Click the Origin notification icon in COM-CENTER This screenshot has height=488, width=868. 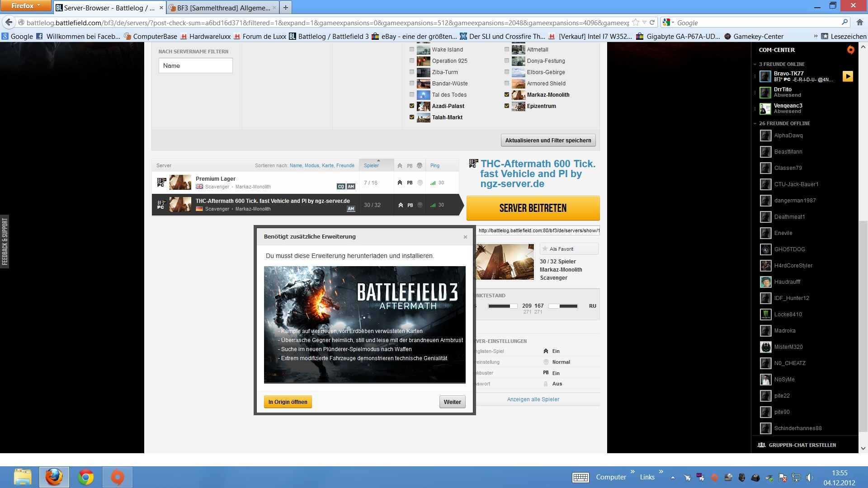point(850,50)
